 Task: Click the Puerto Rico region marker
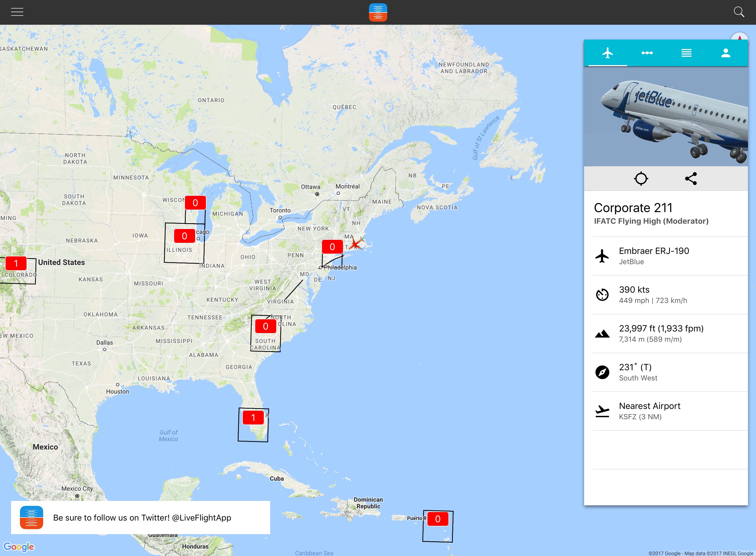pos(437,519)
